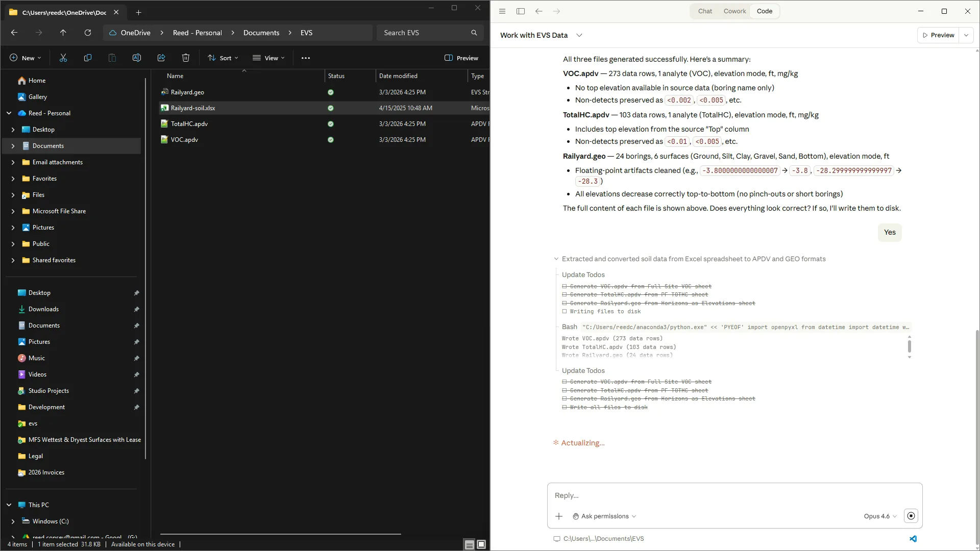Click the Documents breadcrumb in address bar
This screenshot has width=980, height=551.
[261, 33]
